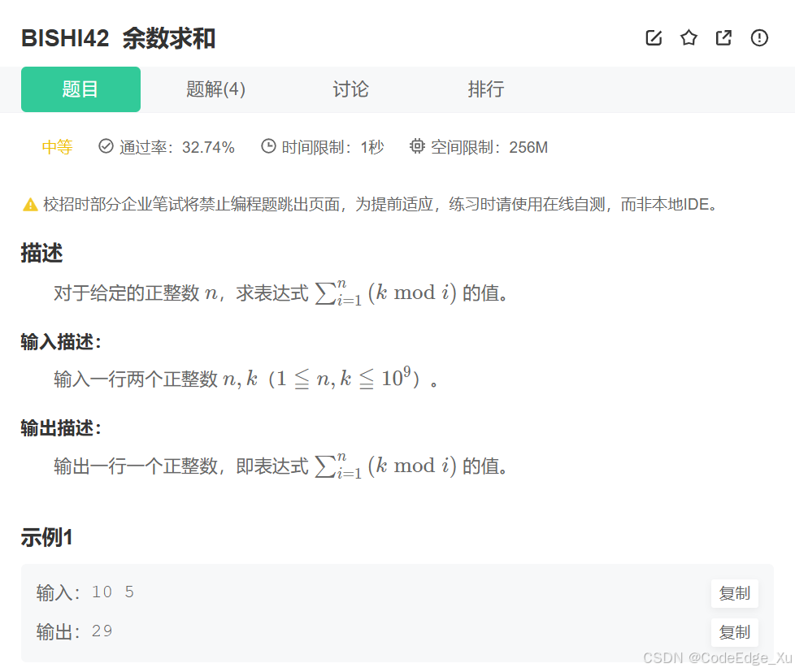Open the external share icon
Screen dimensions: 795x672
click(x=723, y=37)
